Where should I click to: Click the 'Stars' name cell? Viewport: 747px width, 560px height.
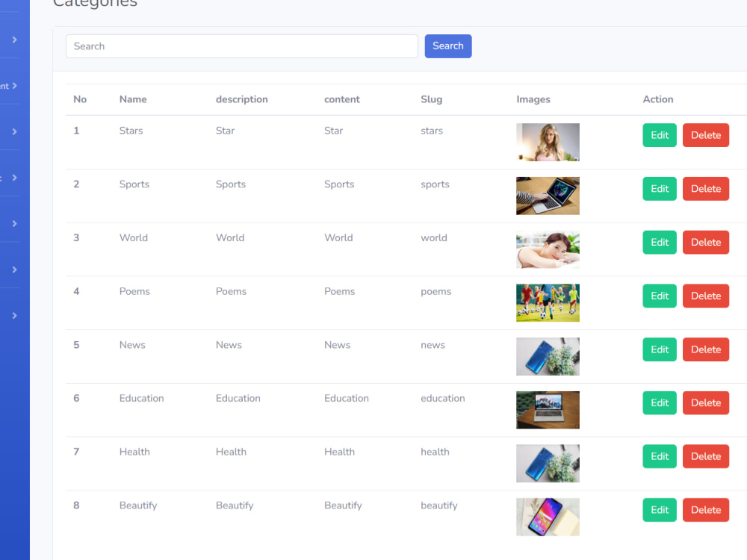(x=131, y=131)
